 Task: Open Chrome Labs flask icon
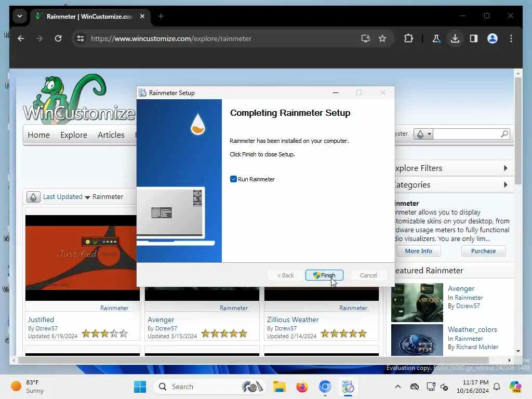click(436, 38)
